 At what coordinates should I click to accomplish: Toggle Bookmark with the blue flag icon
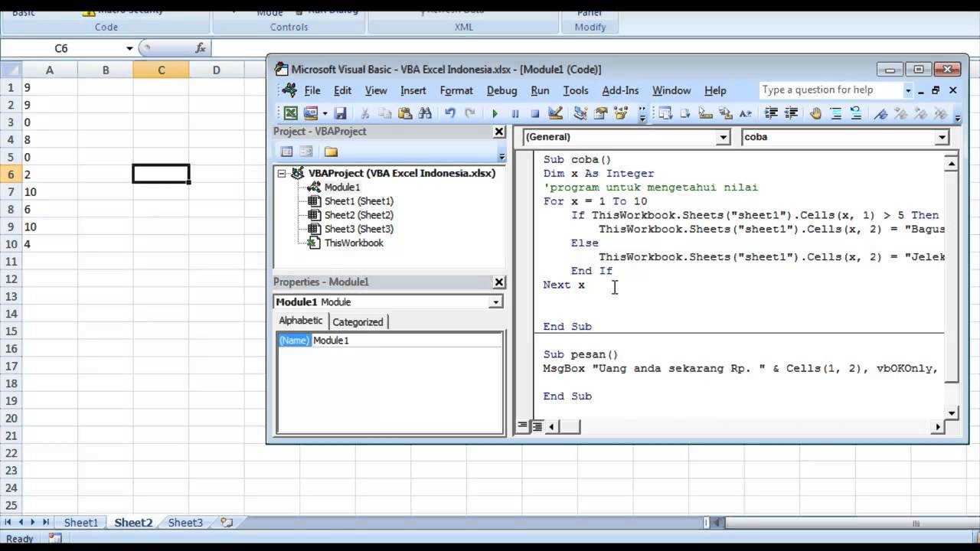(x=880, y=113)
